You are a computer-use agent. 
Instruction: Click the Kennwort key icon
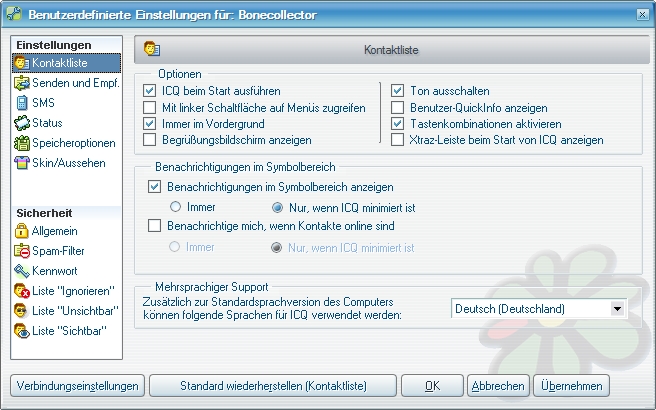22,271
